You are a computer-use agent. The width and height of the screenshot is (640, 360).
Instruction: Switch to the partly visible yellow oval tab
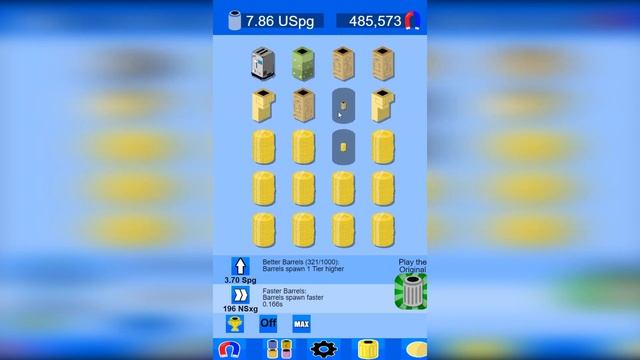[417, 350]
